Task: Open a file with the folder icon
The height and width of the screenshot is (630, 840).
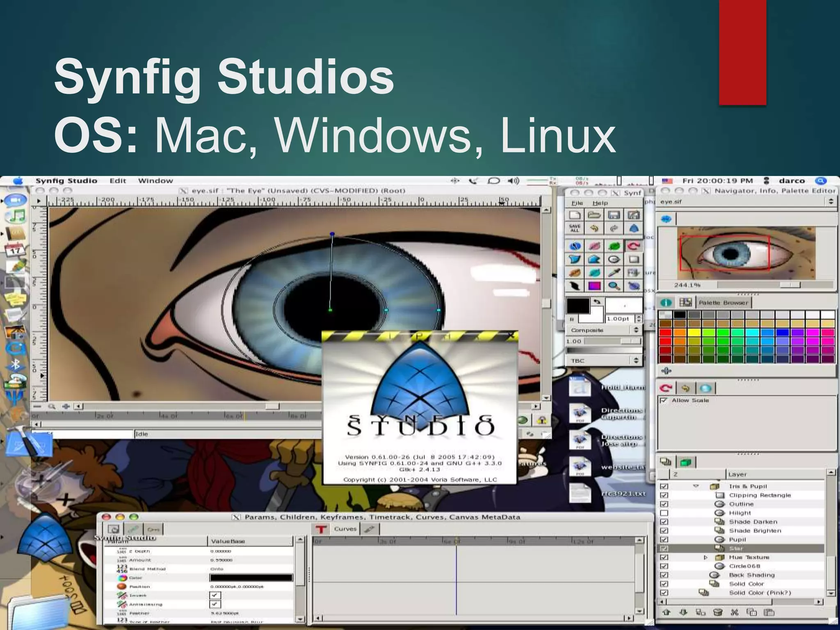Action: coord(594,215)
